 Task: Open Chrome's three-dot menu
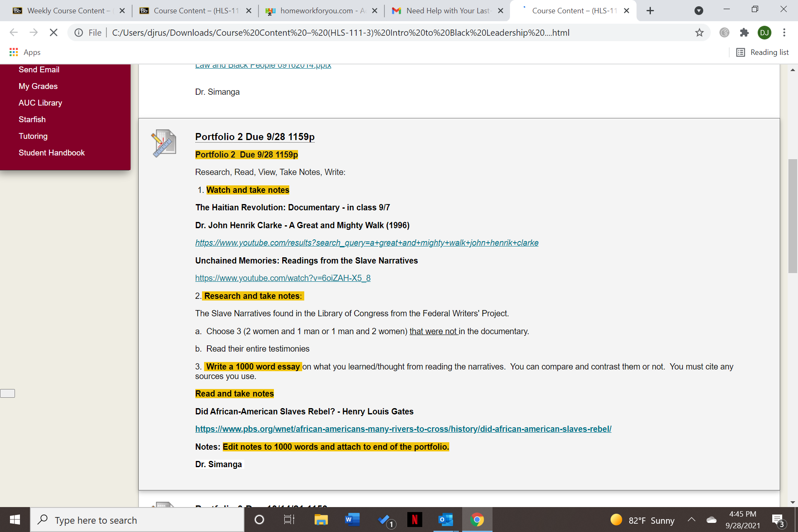click(x=784, y=32)
